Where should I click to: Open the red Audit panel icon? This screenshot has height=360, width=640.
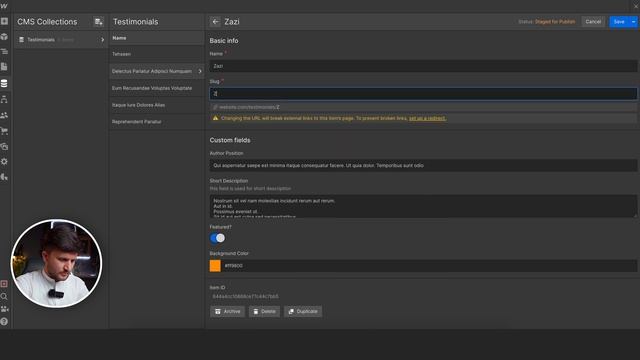click(4, 284)
